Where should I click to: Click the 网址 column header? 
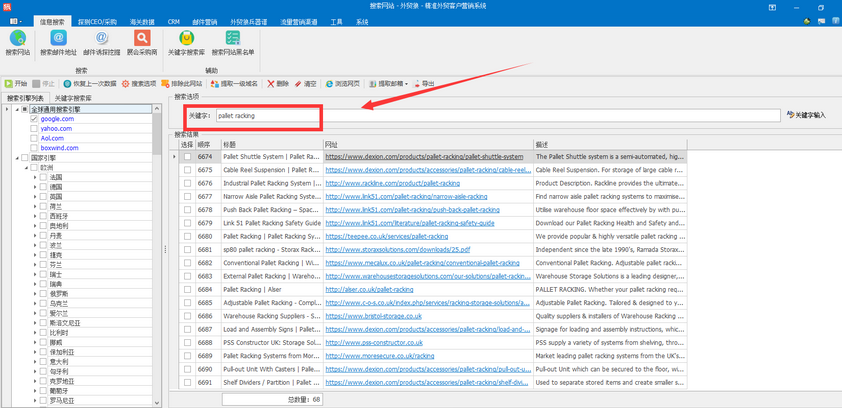[428, 145]
